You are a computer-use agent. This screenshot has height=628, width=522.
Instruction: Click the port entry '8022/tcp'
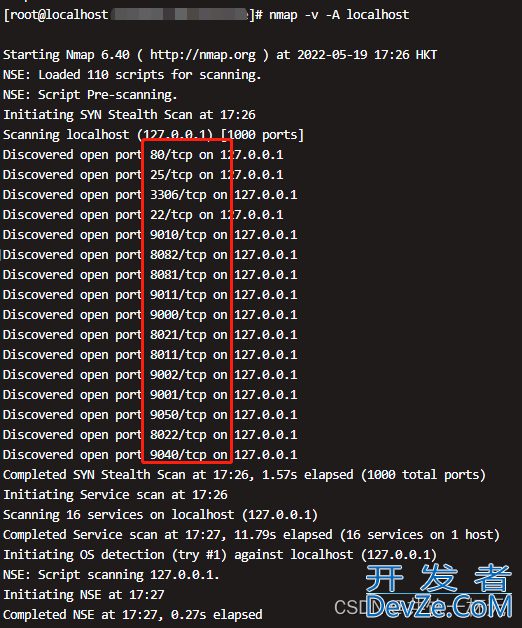coord(178,435)
